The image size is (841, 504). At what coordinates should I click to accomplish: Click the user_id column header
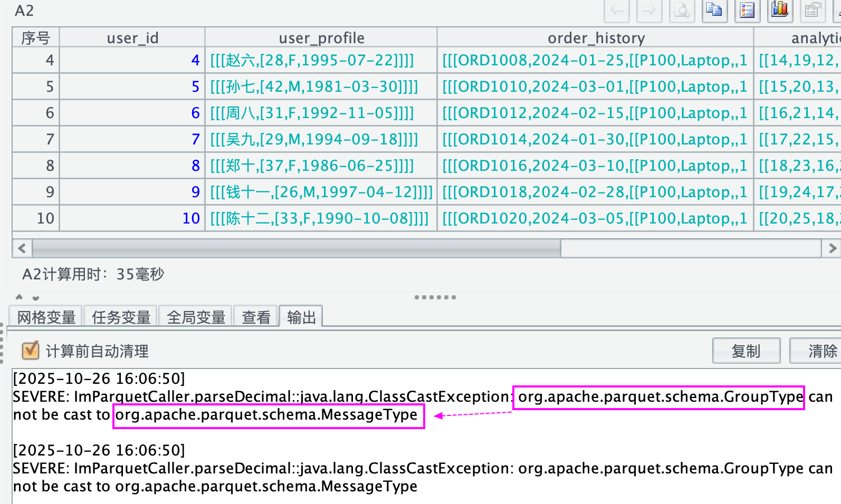[x=132, y=38]
